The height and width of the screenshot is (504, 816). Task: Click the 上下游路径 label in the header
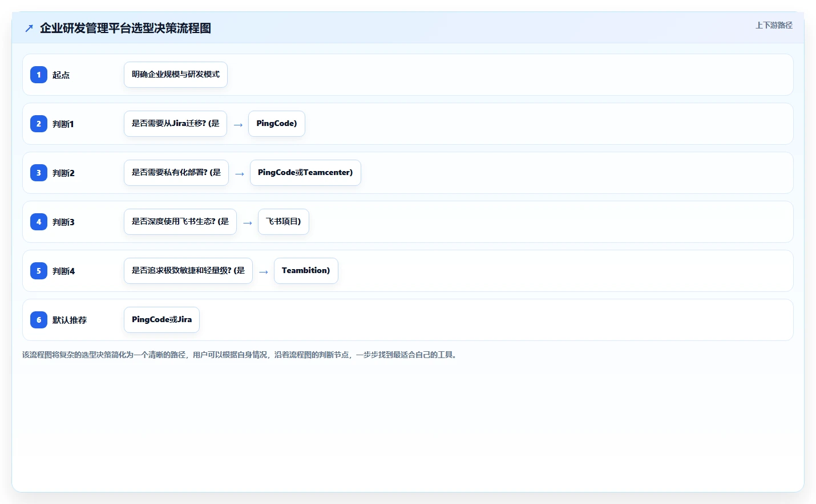click(774, 25)
